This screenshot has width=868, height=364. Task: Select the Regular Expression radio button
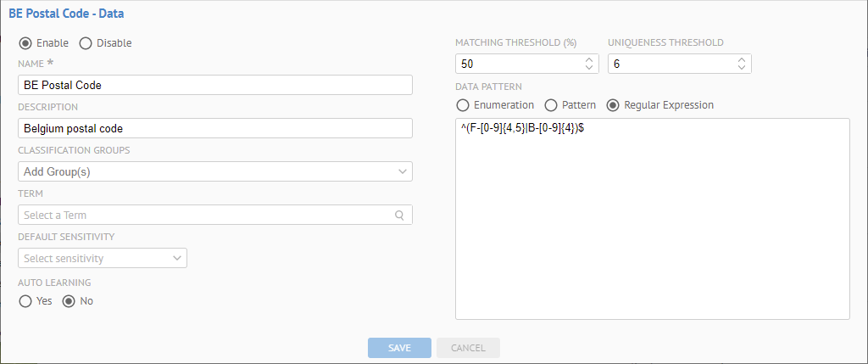coord(614,105)
